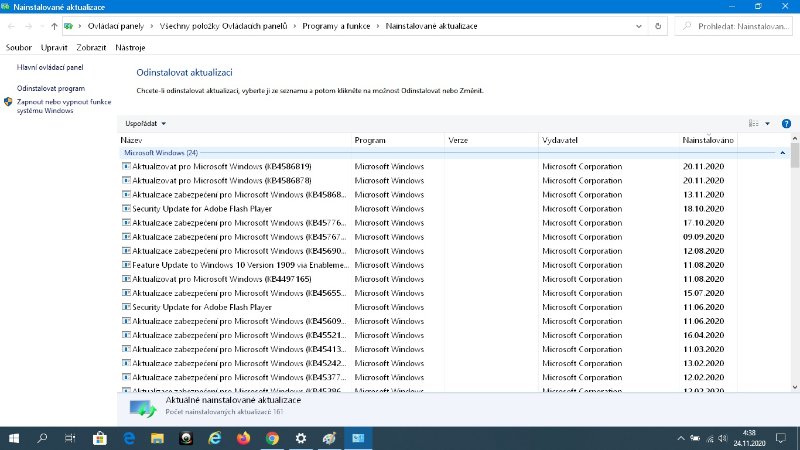Screen dimensions: 800x450
Task: Sort by Název column header
Action: tap(235, 140)
